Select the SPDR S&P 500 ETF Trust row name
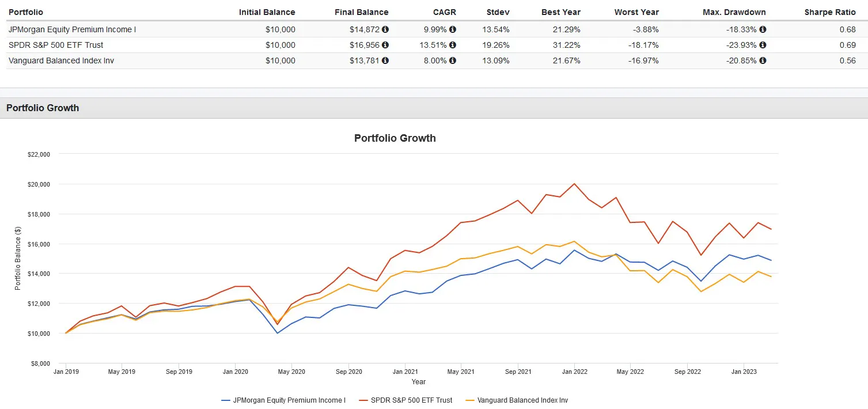Screen dimensions: 868x409 pyautogui.click(x=56, y=45)
